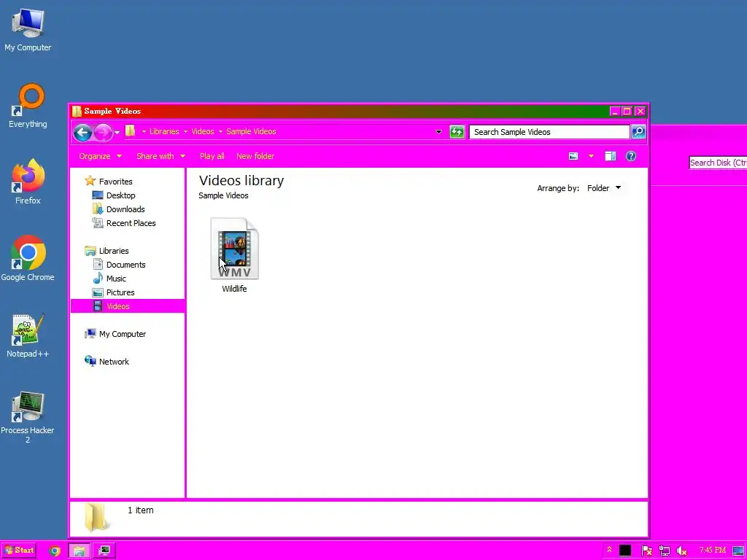The image size is (747, 560).
Task: Open the recent pages dropdown arrow
Action: (x=117, y=133)
